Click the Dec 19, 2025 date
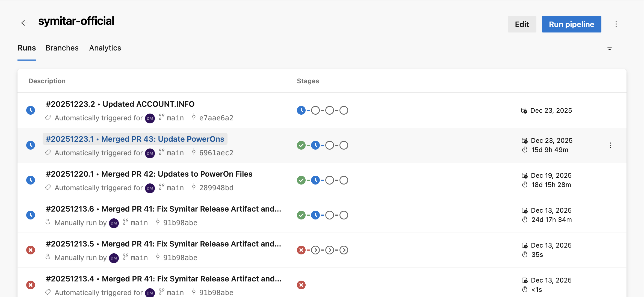644x297 pixels. 551,176
